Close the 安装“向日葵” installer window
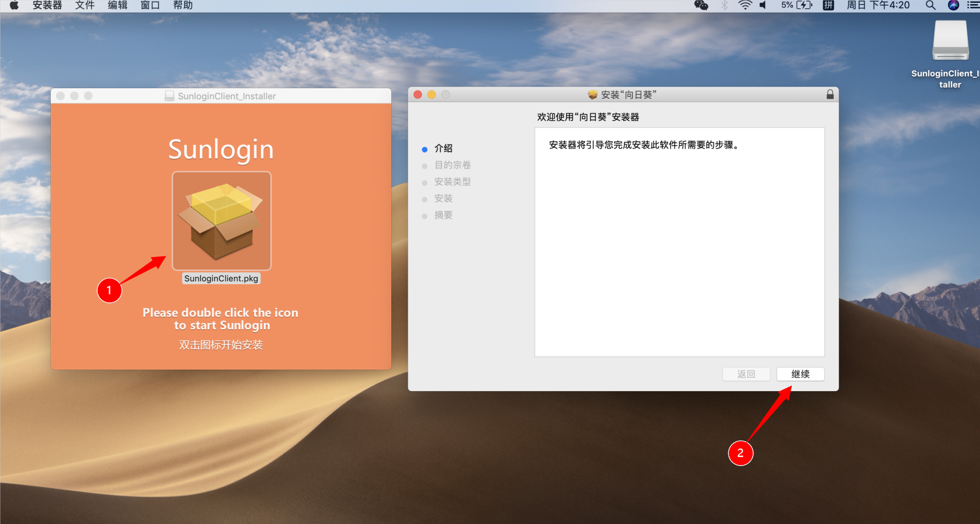Viewport: 980px width, 524px height. tap(418, 95)
